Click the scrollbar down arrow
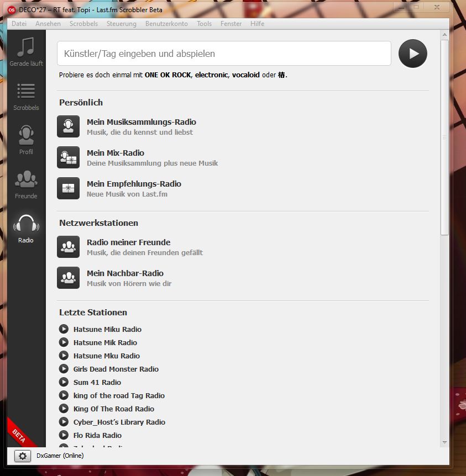The height and width of the screenshot is (476, 466). coord(445,442)
